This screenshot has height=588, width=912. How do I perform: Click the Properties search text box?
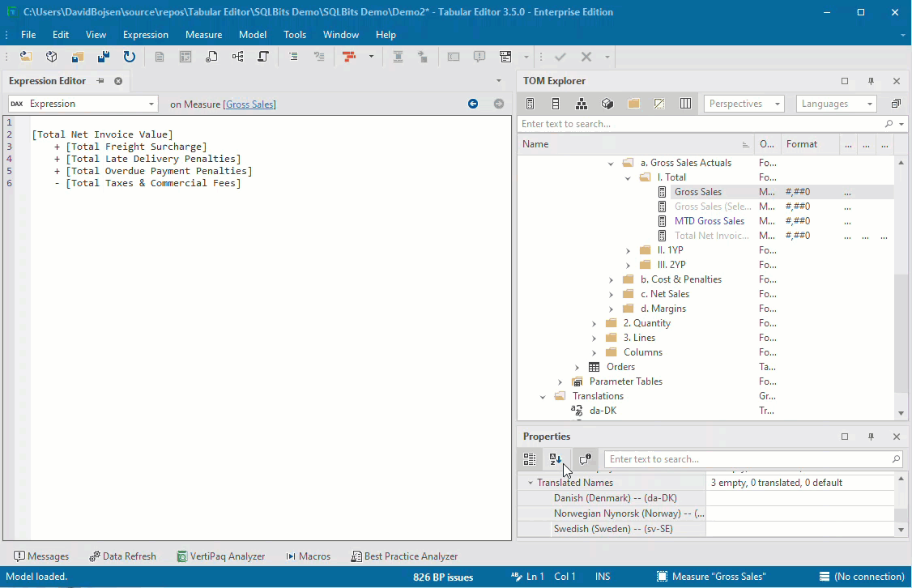click(753, 458)
